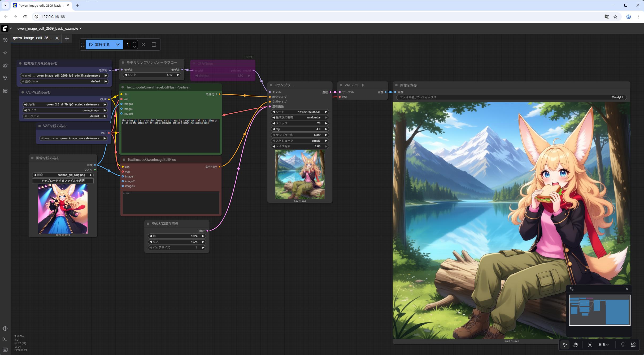Click the lightbulb focus mode icon
Image resolution: width=644 pixels, height=355 pixels.
tap(623, 345)
